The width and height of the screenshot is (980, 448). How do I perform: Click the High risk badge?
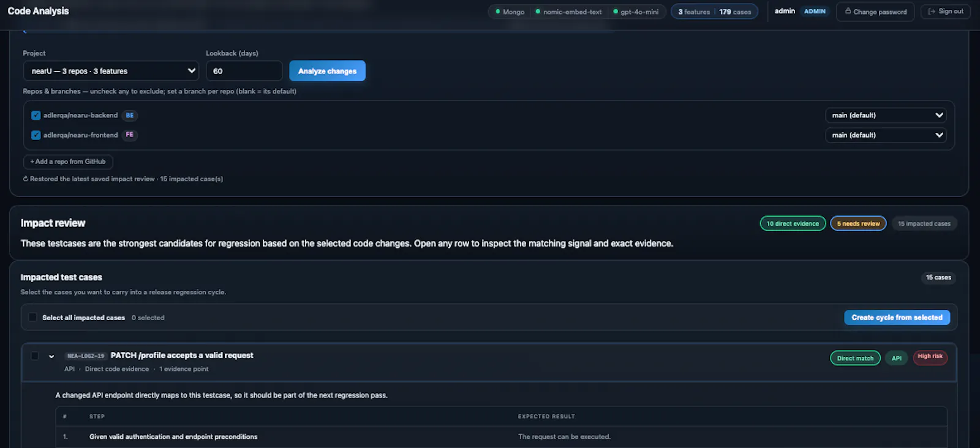click(x=930, y=357)
